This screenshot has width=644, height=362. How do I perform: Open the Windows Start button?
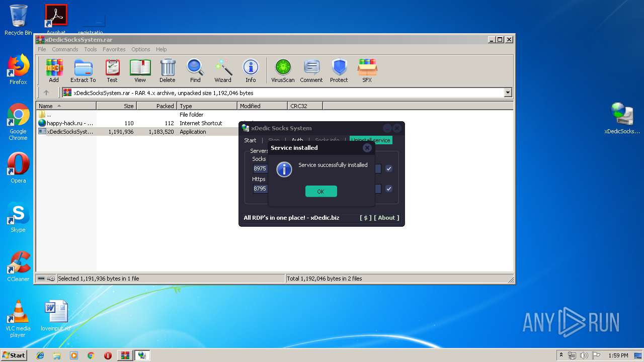[x=14, y=355]
